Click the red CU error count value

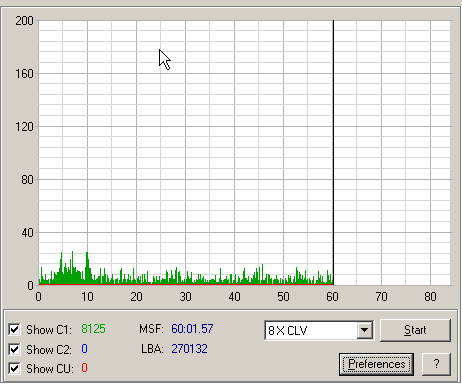pyautogui.click(x=84, y=368)
